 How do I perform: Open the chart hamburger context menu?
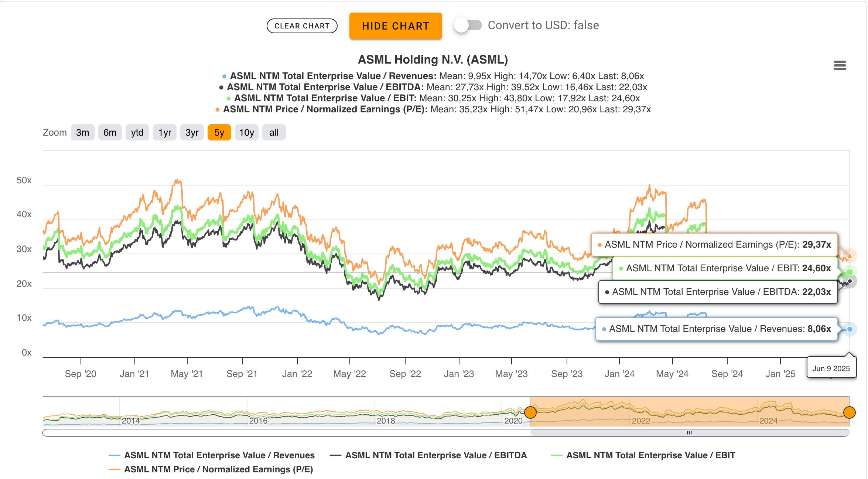[840, 66]
